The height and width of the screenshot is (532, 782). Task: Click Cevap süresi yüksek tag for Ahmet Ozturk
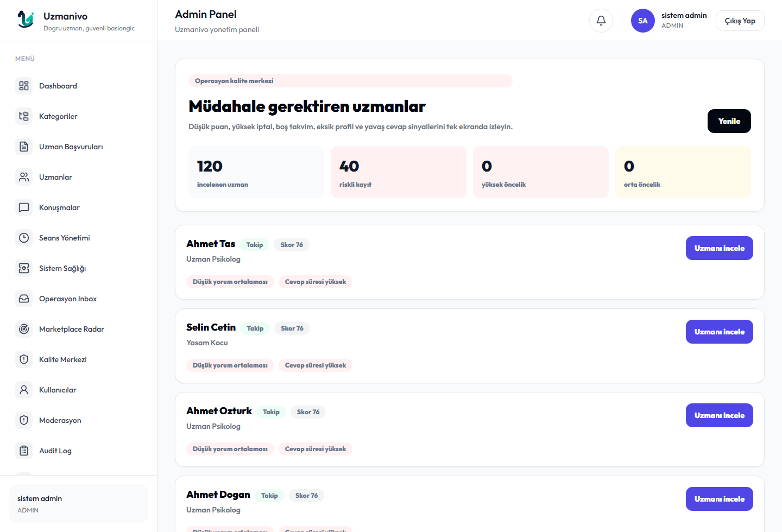coord(316,449)
